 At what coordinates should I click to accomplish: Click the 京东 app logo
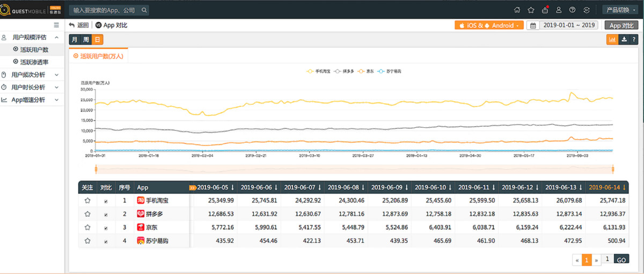[x=141, y=227]
